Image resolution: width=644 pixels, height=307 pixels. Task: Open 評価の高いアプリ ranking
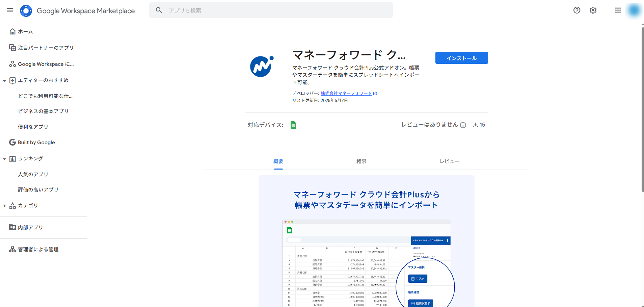tap(38, 189)
